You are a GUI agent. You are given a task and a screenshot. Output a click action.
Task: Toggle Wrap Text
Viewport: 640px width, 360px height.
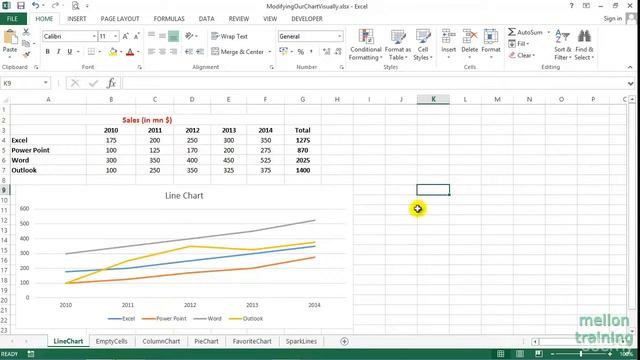[x=229, y=36]
